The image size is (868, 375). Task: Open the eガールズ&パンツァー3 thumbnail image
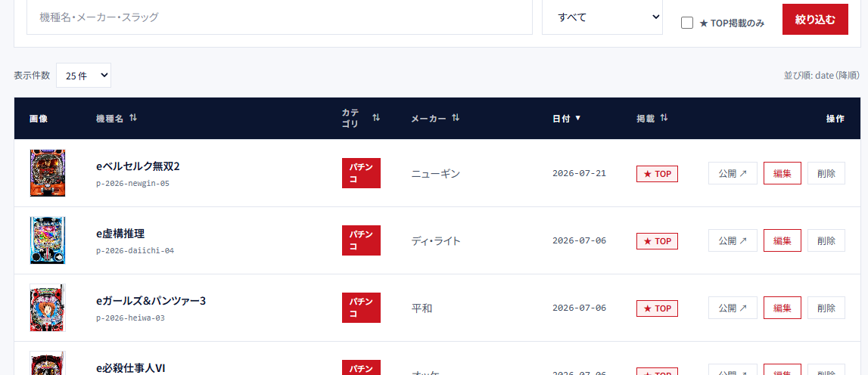pos(48,308)
